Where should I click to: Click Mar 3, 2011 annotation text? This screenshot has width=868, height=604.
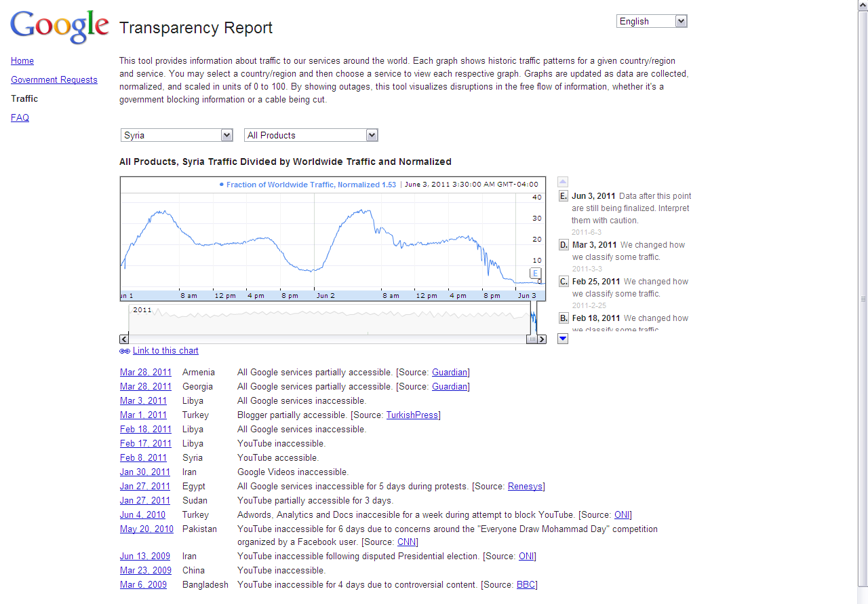[629, 251]
